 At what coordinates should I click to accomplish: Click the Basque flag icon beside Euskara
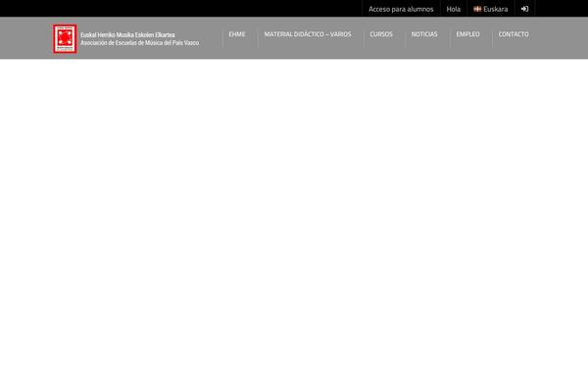477,9
